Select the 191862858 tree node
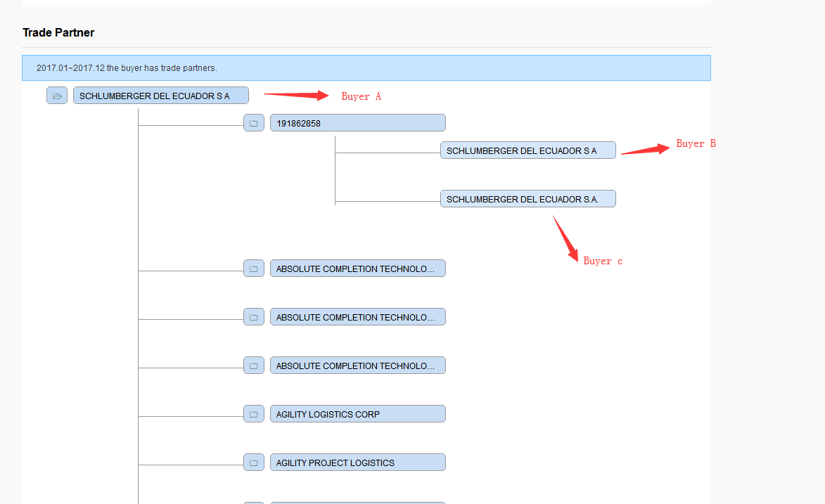The height and width of the screenshot is (504, 825). (x=357, y=123)
